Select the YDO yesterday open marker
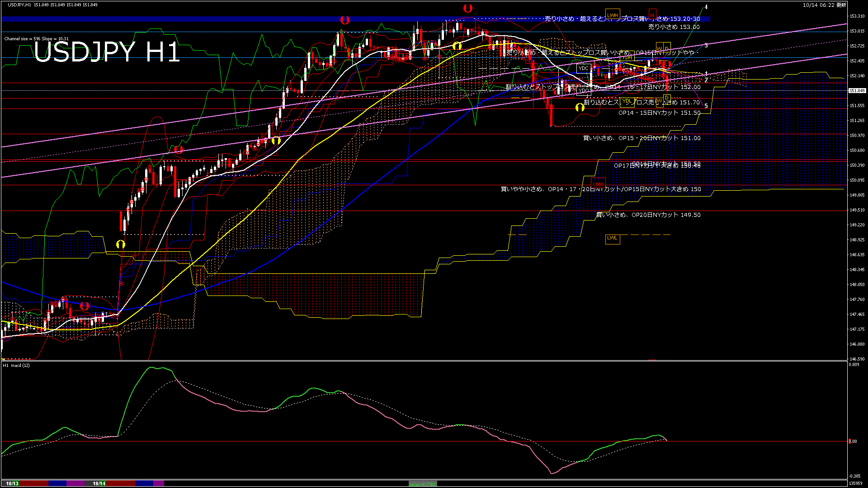The width and height of the screenshot is (868, 488). tap(584, 91)
